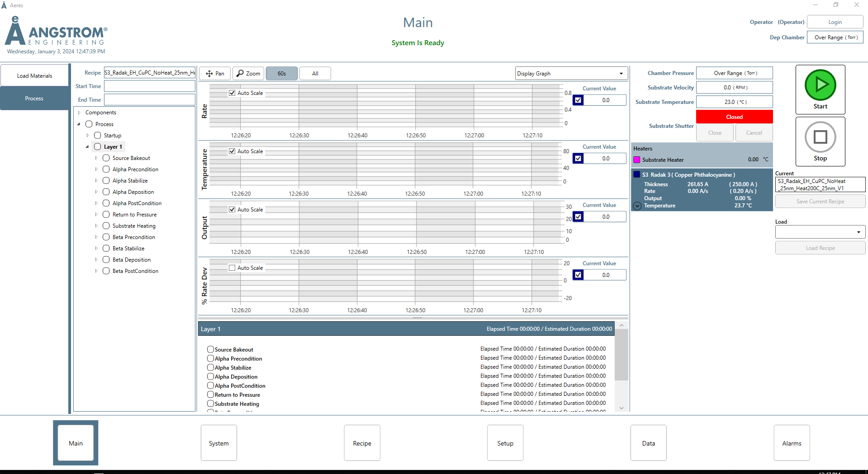
Task: Click the Login button
Action: [x=835, y=22]
